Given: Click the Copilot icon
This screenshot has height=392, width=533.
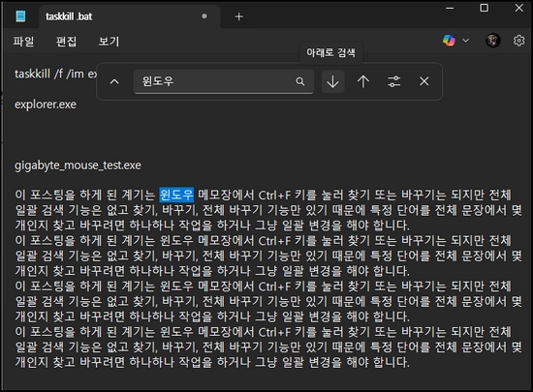Looking at the screenshot, I should (x=449, y=41).
